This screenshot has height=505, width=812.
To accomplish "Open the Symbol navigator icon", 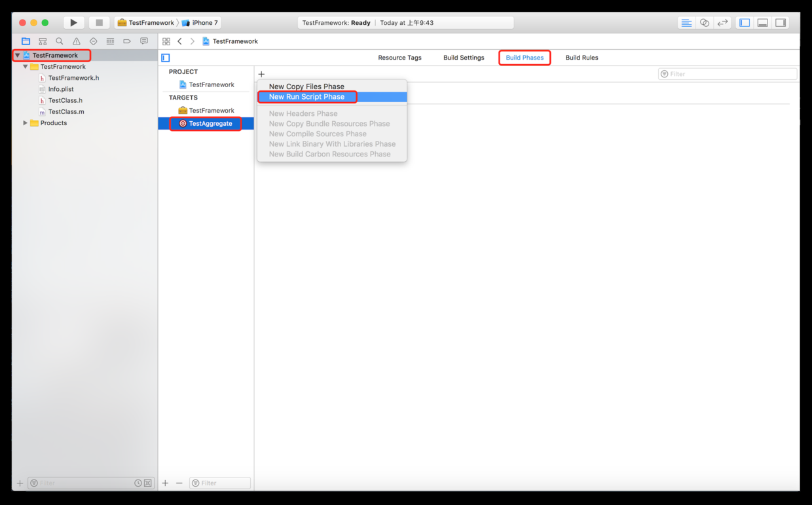I will (43, 41).
